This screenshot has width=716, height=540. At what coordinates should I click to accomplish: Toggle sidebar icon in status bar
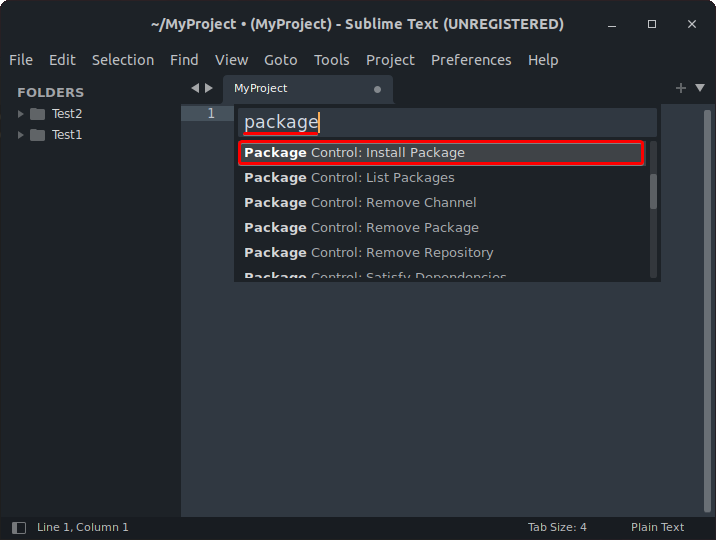pyautogui.click(x=19, y=528)
